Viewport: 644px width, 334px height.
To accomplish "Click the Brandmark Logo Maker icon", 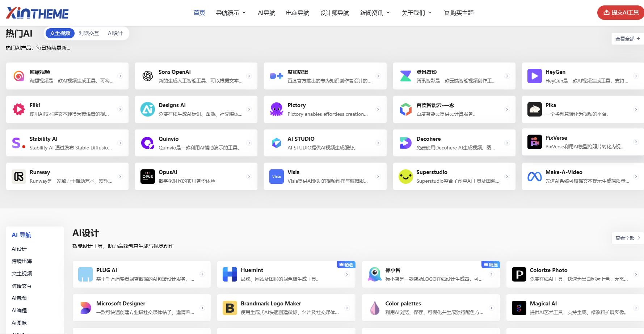I will click(x=230, y=308).
